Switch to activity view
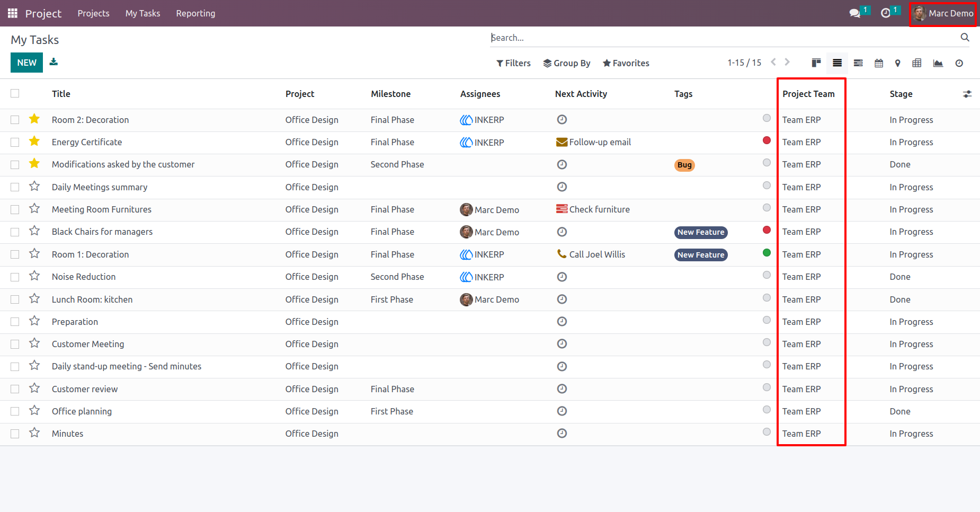The image size is (980, 512). tap(959, 63)
